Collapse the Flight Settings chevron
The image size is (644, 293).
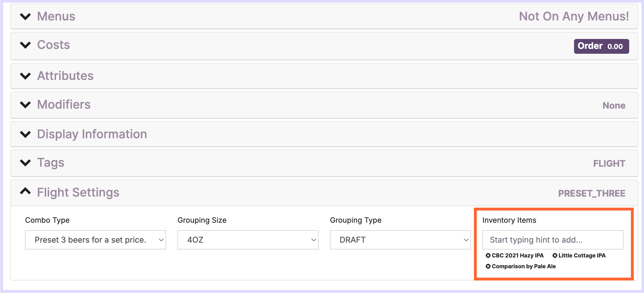click(x=25, y=191)
